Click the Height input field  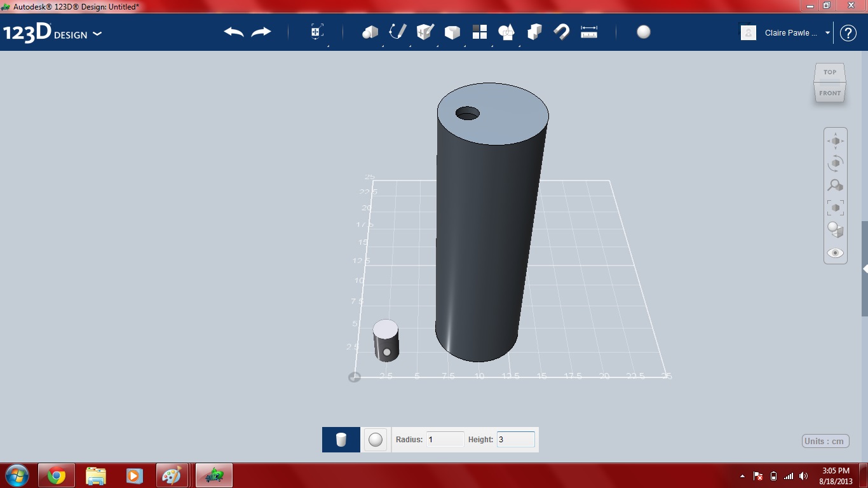click(x=515, y=439)
